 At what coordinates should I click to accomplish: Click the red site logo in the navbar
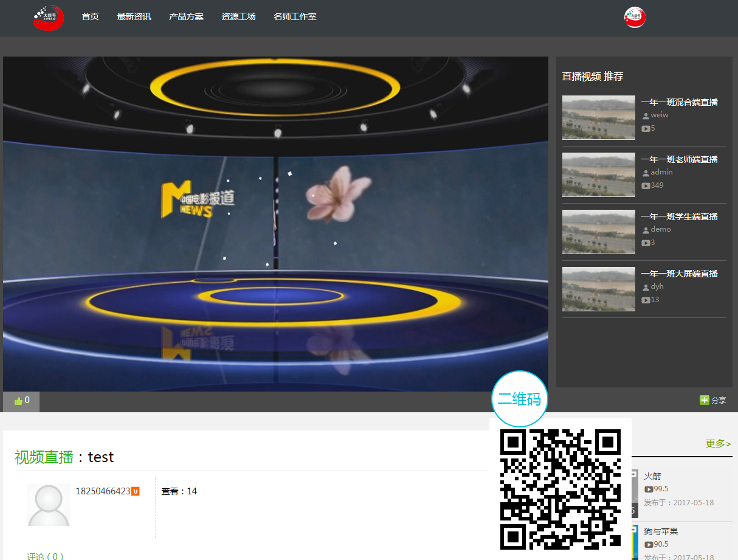tap(49, 17)
